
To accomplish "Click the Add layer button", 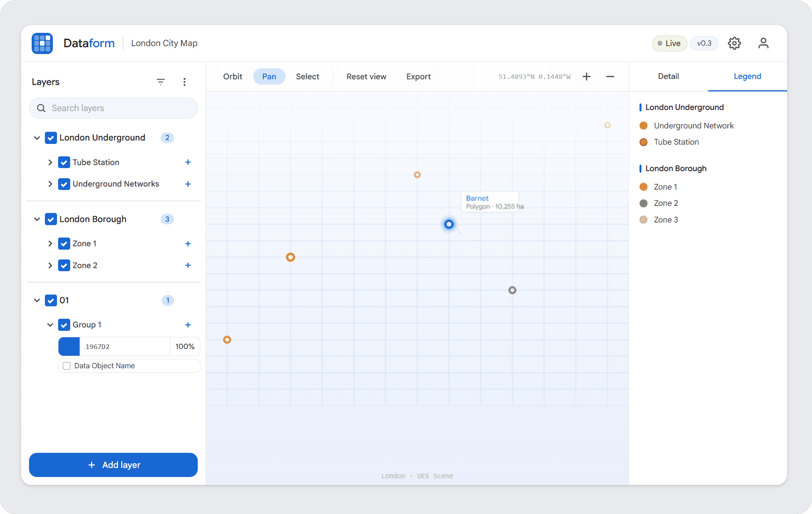I will pyautogui.click(x=113, y=465).
